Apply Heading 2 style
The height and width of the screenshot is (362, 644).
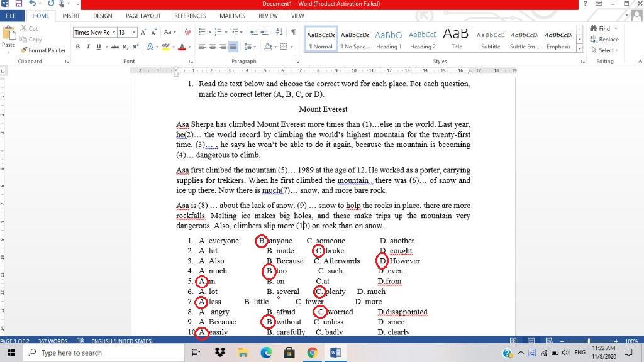(423, 40)
